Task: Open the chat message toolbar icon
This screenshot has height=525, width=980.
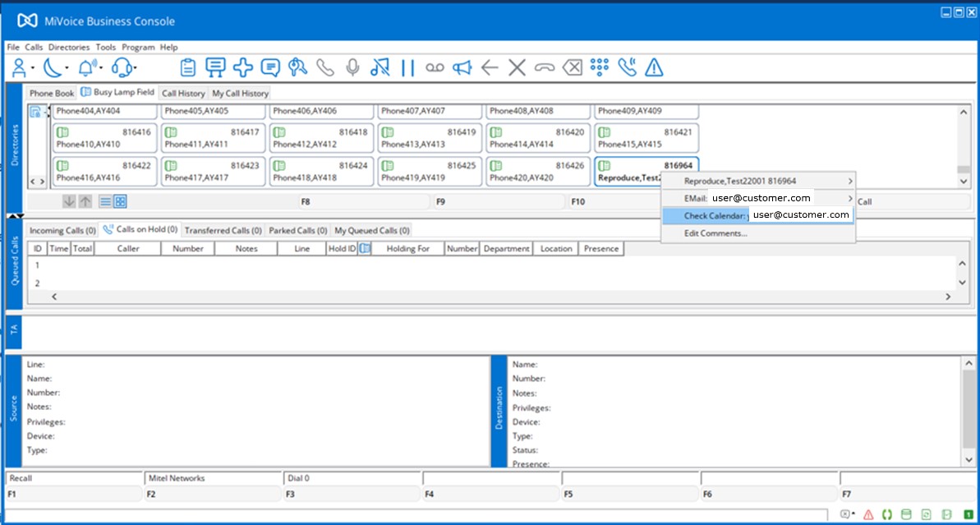Action: click(x=270, y=67)
